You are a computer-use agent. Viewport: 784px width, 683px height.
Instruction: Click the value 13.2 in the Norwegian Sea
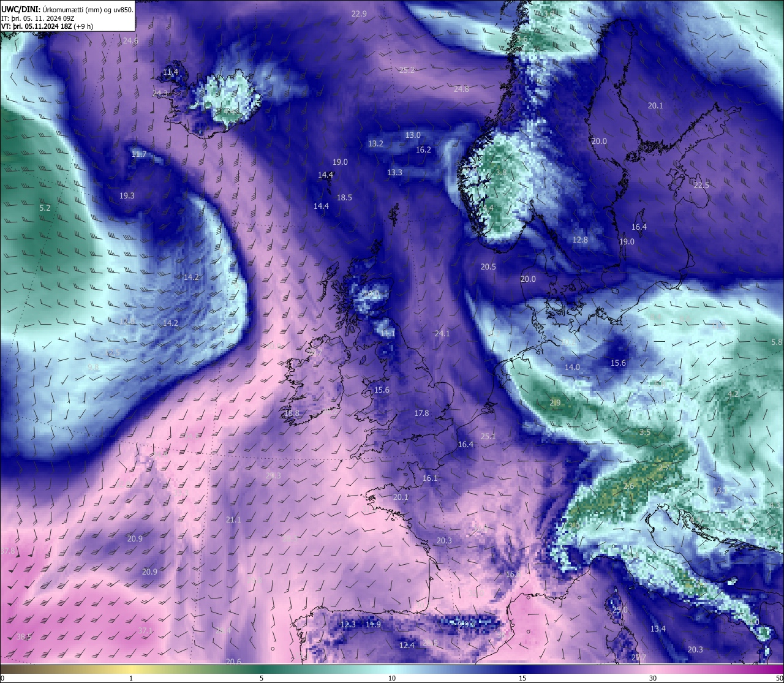coord(375,143)
